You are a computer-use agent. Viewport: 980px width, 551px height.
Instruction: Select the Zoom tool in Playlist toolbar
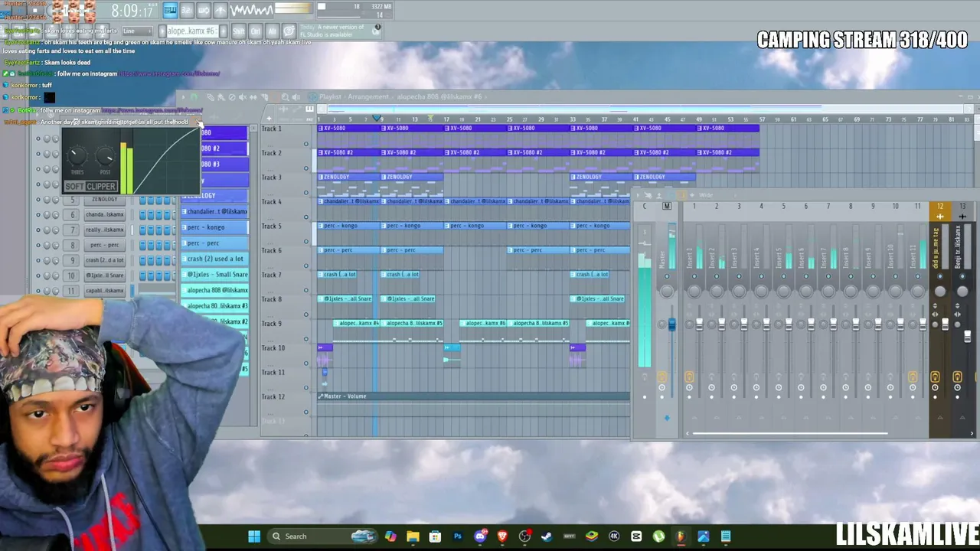point(285,97)
